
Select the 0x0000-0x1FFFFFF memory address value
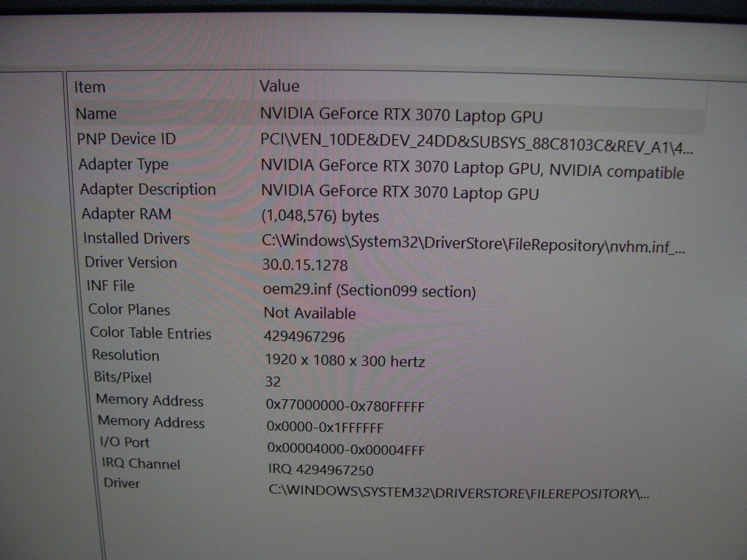click(325, 427)
